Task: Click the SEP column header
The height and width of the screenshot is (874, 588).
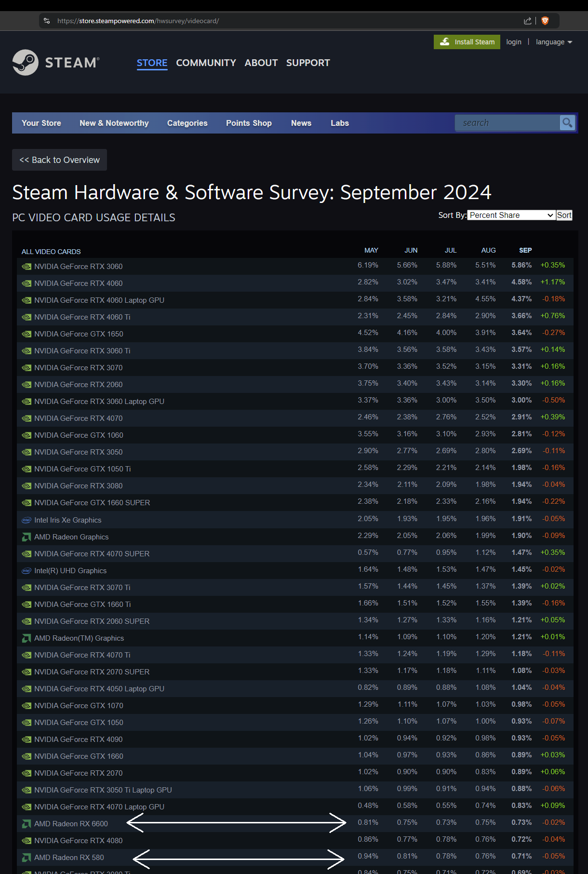Action: coord(525,250)
